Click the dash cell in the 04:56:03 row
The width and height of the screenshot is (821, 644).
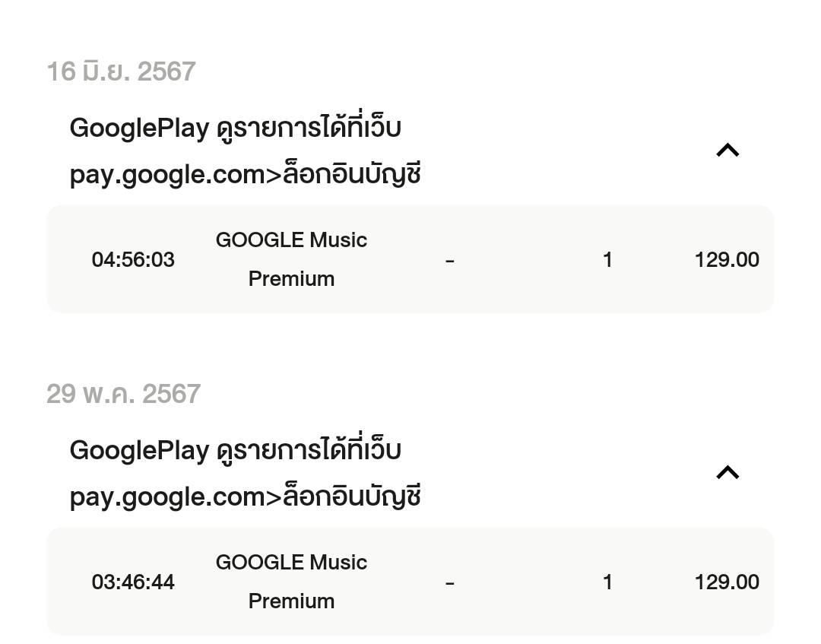click(x=450, y=261)
